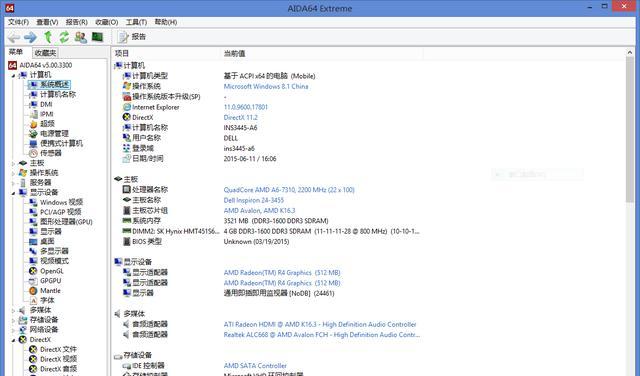Expand the 主板 tree node
This screenshot has width=640, height=376.
click(x=13, y=163)
